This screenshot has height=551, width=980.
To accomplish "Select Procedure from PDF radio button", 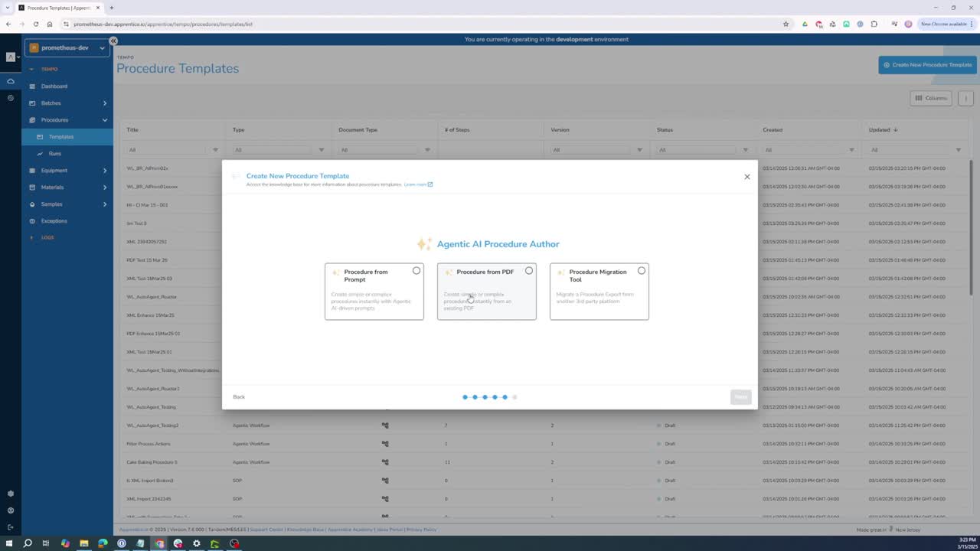I will click(x=529, y=271).
